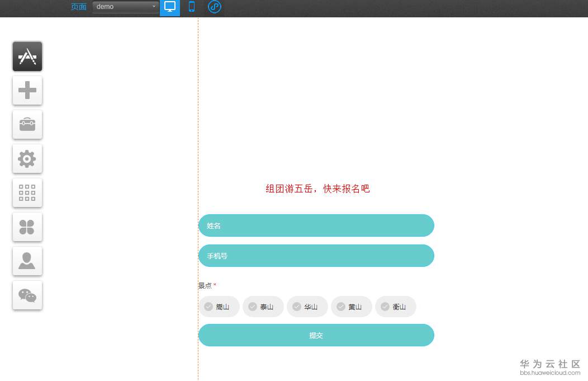Switch to the mobile phone preview
Viewport: 588px width, 381px height.
(x=191, y=7)
